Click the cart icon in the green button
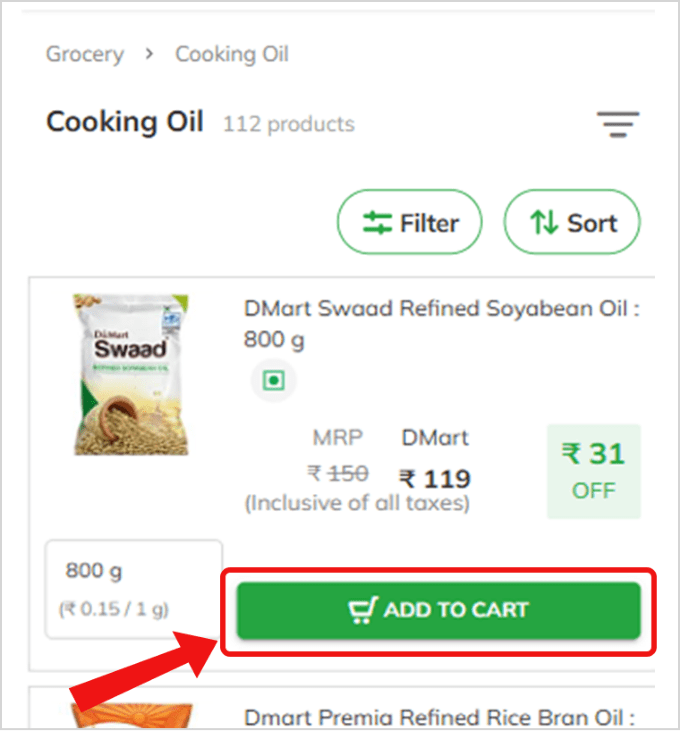 [x=363, y=610]
